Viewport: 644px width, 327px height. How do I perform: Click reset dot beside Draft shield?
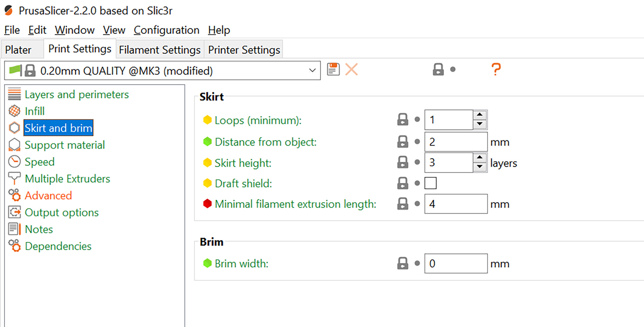coord(417,183)
